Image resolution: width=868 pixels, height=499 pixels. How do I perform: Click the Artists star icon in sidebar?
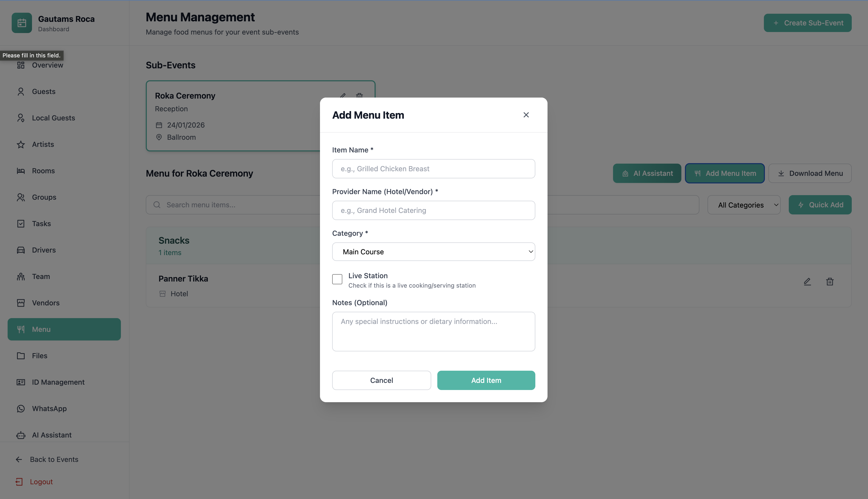[x=21, y=145]
